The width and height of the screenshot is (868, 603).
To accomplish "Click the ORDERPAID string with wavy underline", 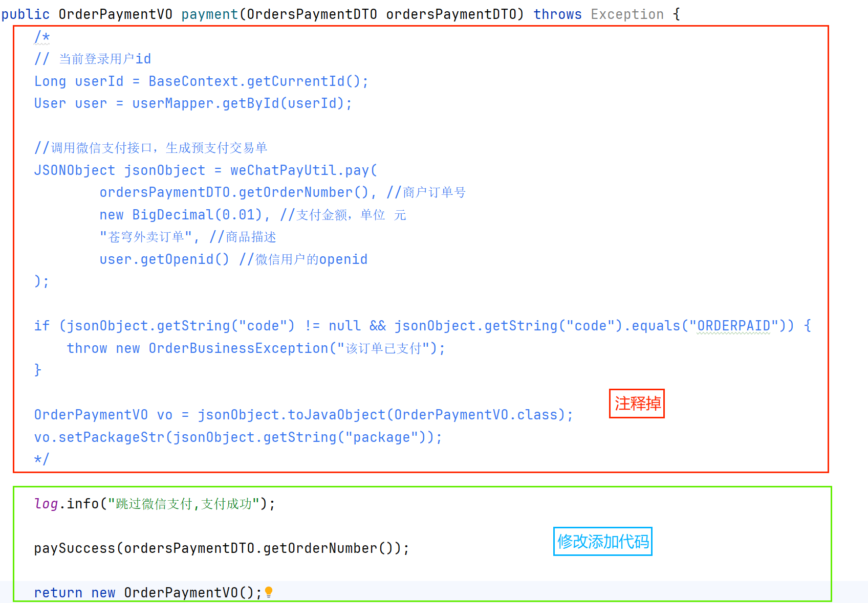I will point(733,326).
